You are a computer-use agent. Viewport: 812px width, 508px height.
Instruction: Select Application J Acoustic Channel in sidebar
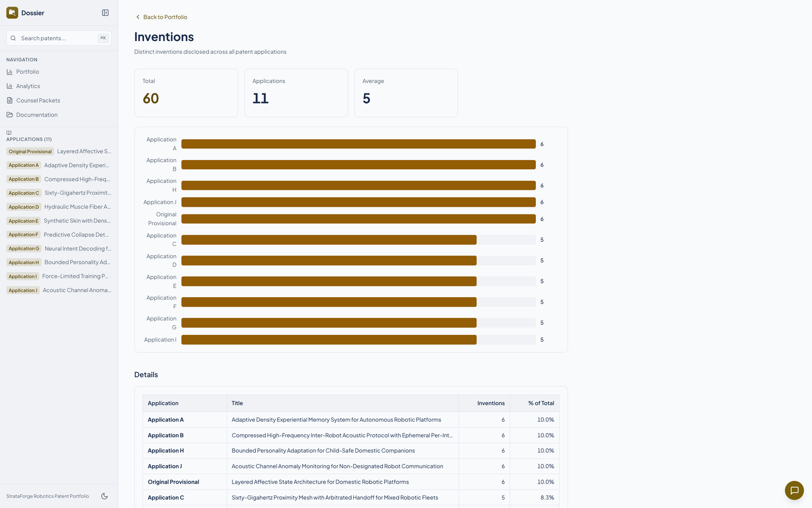tap(59, 291)
